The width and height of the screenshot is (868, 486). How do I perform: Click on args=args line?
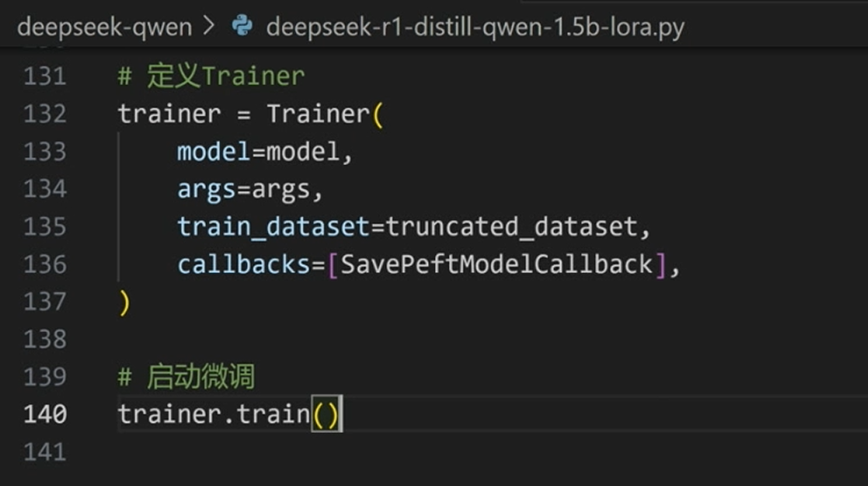click(250, 190)
